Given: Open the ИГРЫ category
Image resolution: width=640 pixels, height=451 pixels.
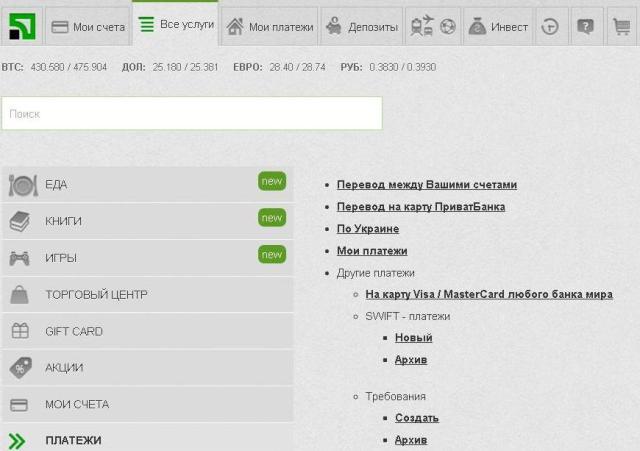Looking at the screenshot, I should coord(148,258).
